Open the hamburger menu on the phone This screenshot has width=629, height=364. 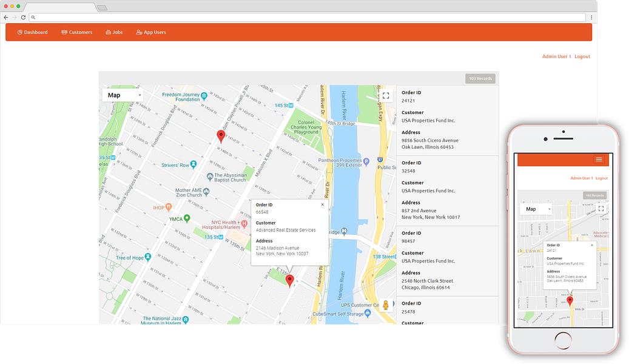(x=599, y=160)
